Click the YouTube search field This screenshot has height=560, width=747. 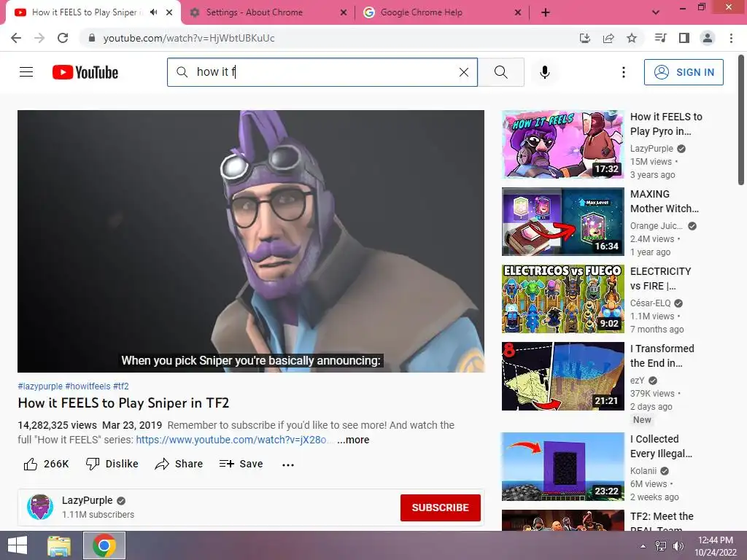[x=322, y=72]
